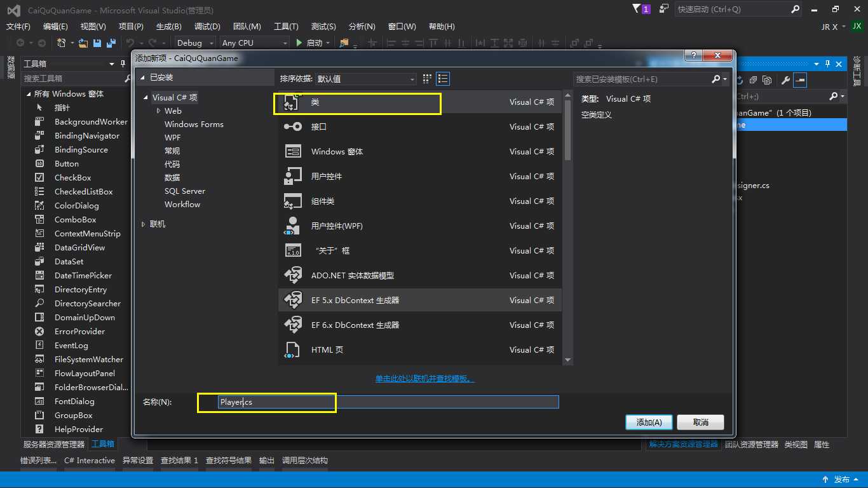Image resolution: width=868 pixels, height=488 pixels.
Task: Switch to 团队资源管理器 tab
Action: point(752,444)
